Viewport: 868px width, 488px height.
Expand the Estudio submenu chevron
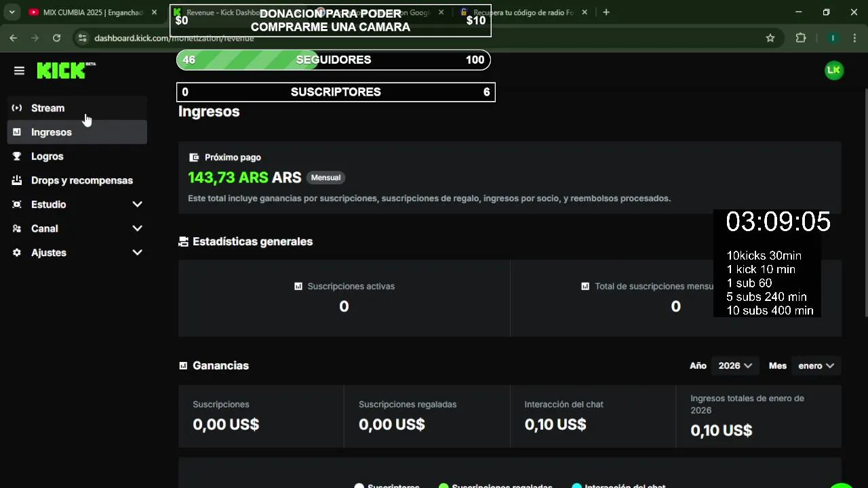pyautogui.click(x=137, y=204)
